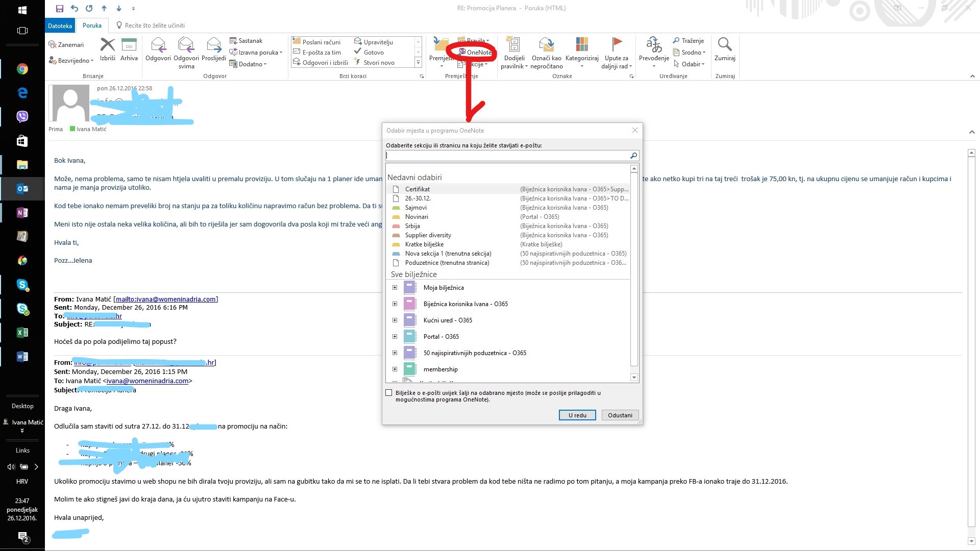Screen dimensions: 980x551
Task: Click the Traženje find icon
Action: click(676, 41)
